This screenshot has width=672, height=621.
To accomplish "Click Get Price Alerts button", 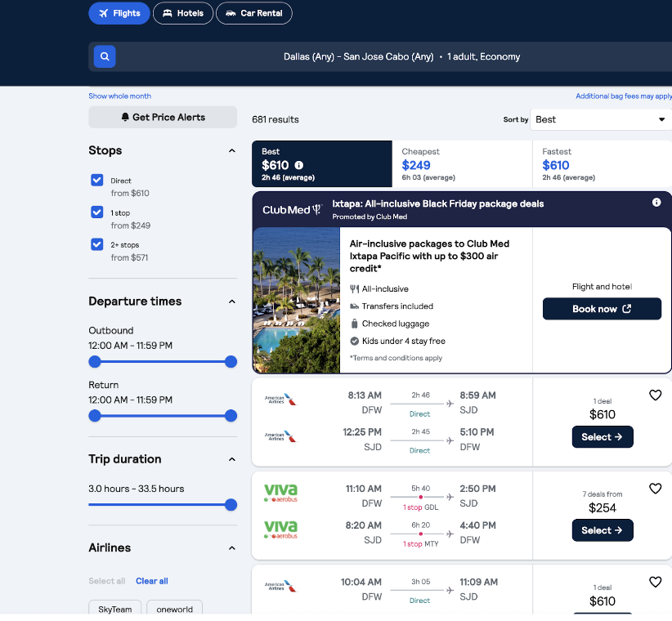I will pyautogui.click(x=163, y=117).
